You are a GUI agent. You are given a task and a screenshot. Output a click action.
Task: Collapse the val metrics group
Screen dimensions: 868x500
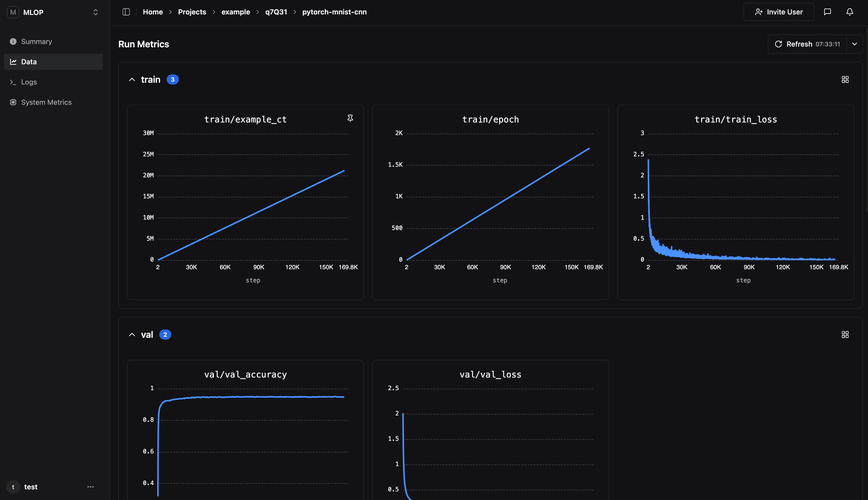tap(132, 335)
